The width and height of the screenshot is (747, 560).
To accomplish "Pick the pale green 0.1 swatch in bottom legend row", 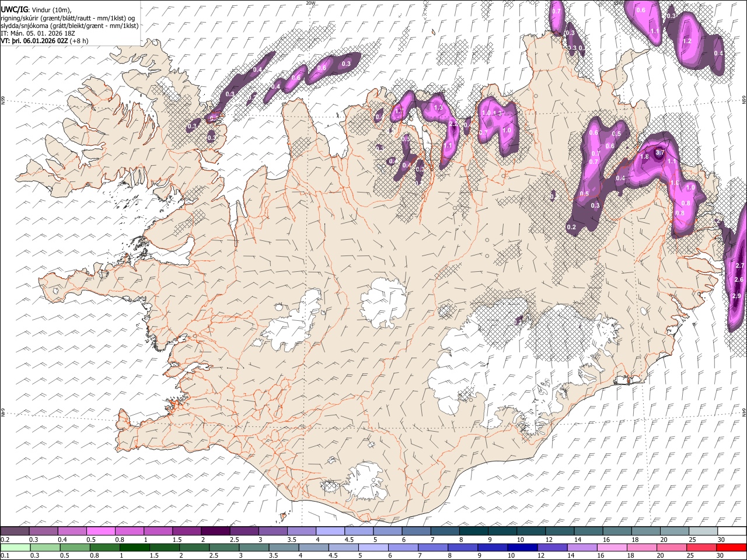I will [x=15, y=547].
